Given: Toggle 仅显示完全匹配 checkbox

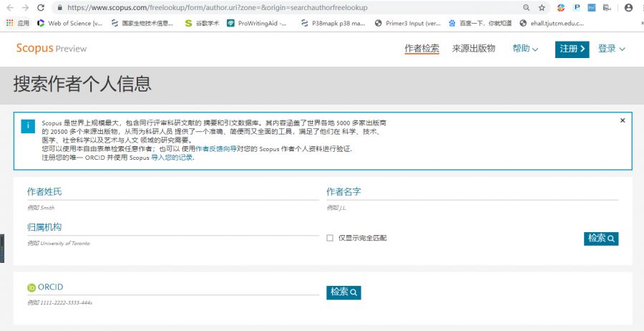Looking at the screenshot, I should pos(330,238).
